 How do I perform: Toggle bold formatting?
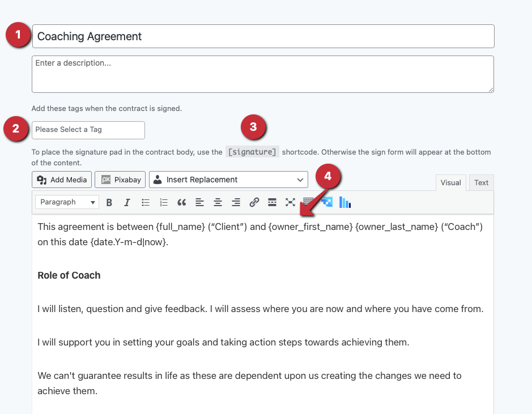coord(109,202)
